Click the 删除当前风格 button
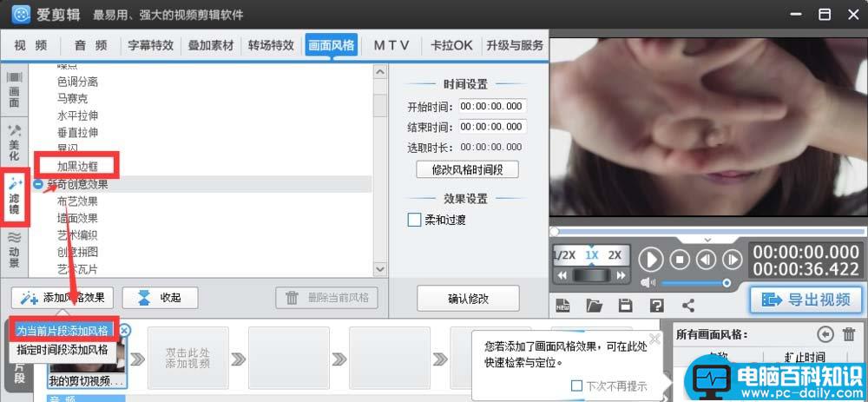The width and height of the screenshot is (868, 402). point(326,298)
